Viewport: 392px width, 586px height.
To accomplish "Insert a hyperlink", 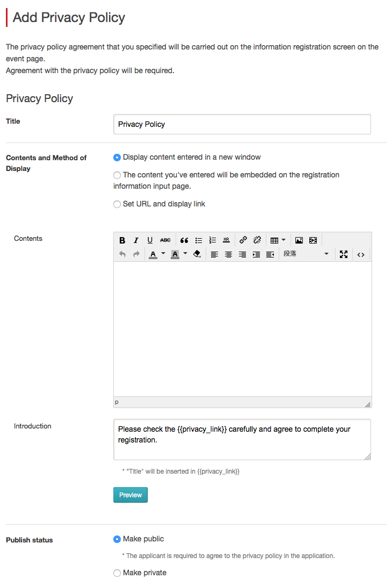I will 243,240.
